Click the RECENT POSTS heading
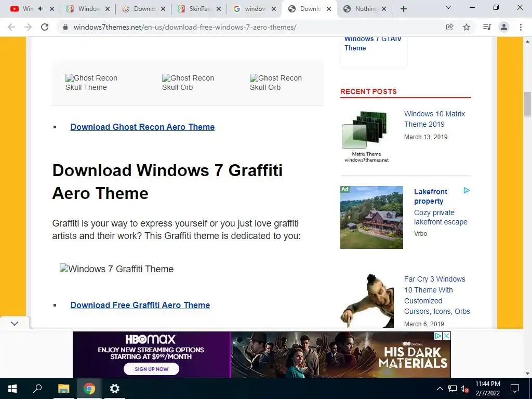The width and height of the screenshot is (532, 399). point(368,91)
